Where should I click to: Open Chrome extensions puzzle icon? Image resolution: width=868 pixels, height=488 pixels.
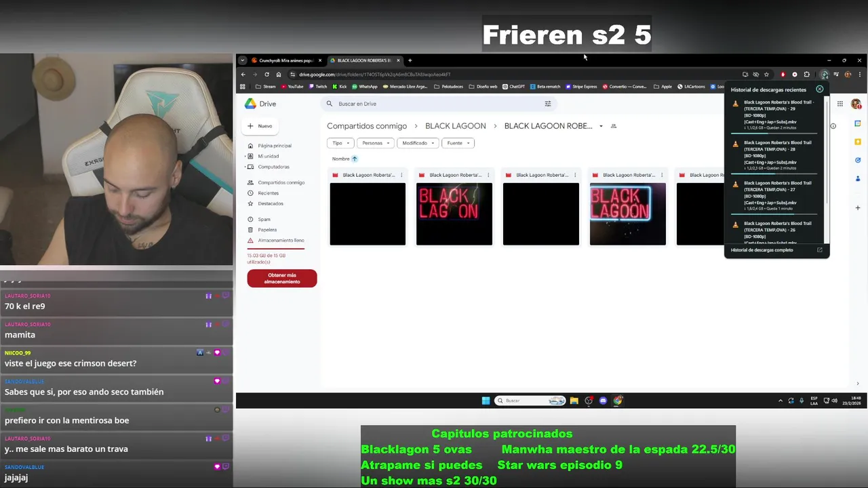(x=806, y=75)
